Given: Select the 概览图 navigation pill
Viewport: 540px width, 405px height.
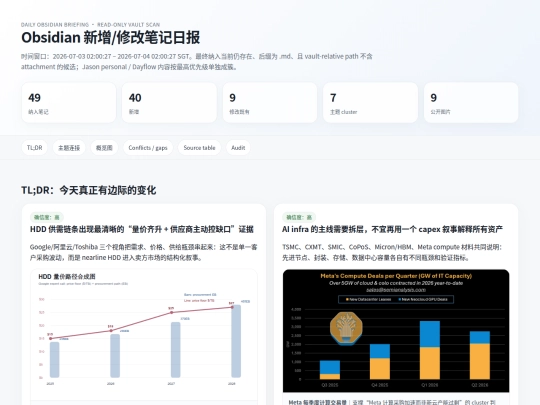Looking at the screenshot, I should tap(104, 148).
